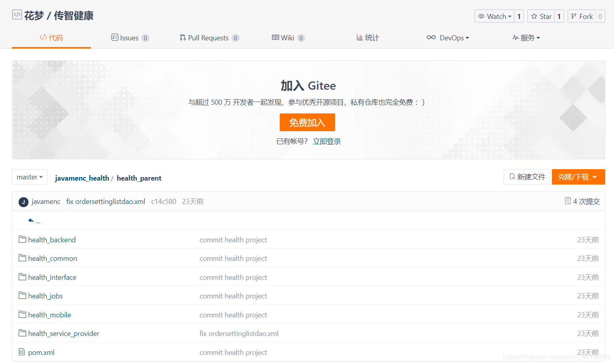Open commit hash c14c580

[x=164, y=202]
